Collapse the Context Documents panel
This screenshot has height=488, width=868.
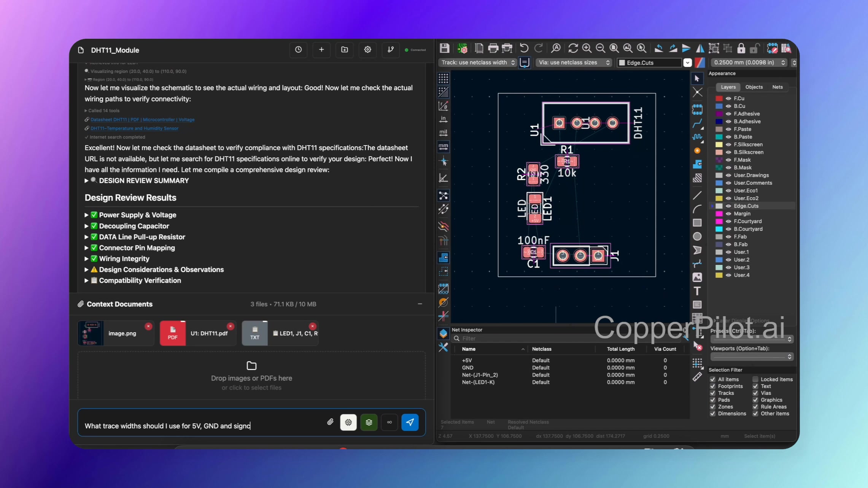point(420,304)
